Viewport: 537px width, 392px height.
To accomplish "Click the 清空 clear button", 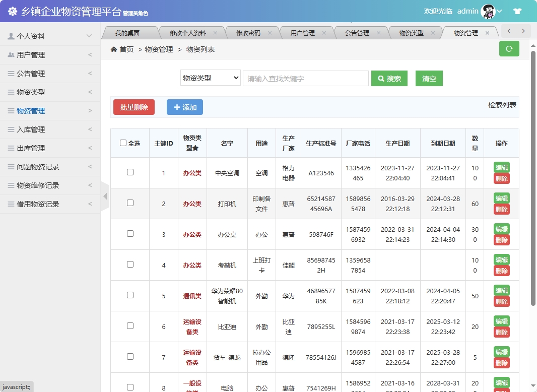I will point(429,79).
